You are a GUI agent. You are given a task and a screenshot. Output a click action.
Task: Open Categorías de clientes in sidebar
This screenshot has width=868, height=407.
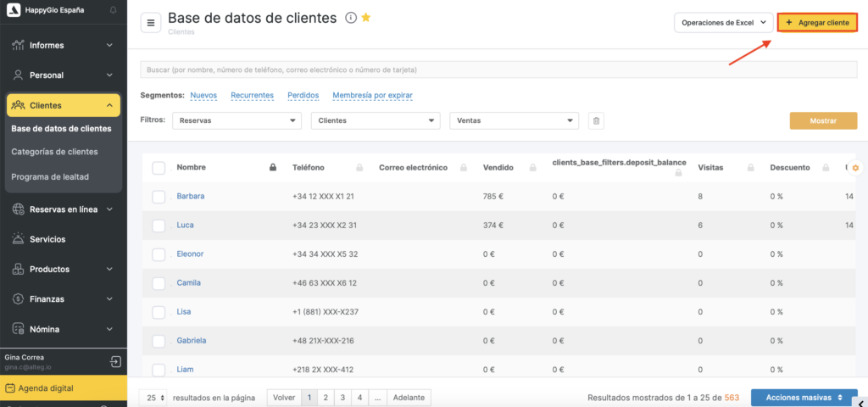(x=54, y=152)
